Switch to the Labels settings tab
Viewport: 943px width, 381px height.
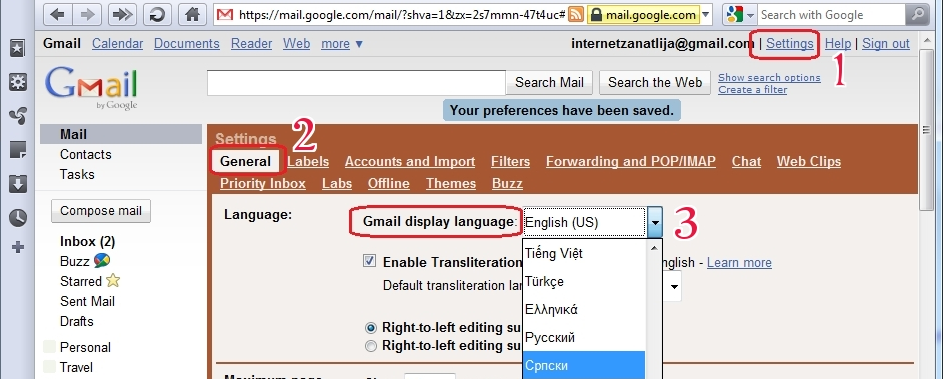[x=308, y=161]
